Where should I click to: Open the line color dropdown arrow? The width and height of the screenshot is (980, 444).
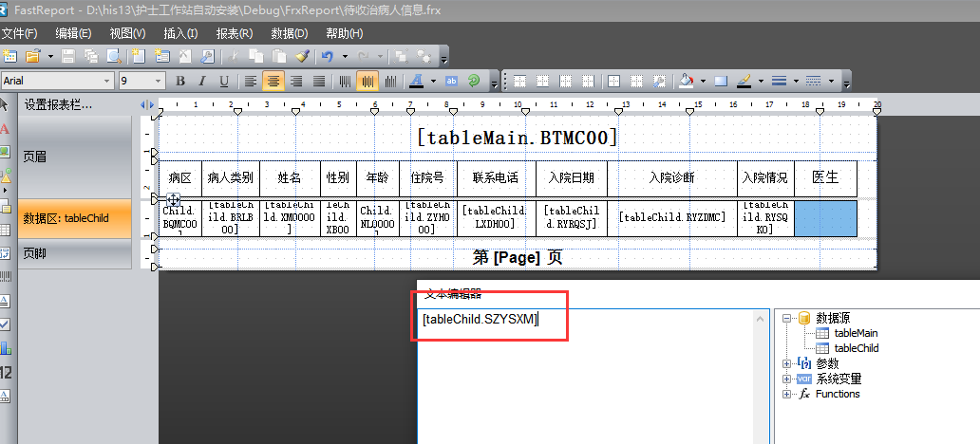click(761, 81)
